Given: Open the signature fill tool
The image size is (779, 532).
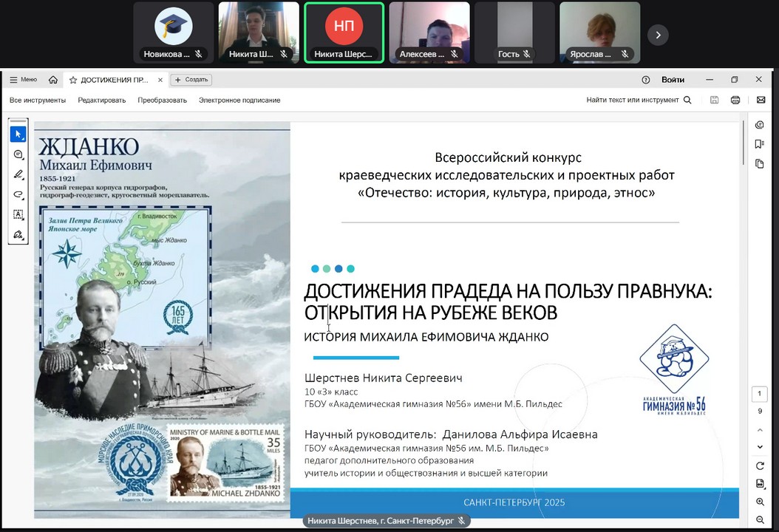Looking at the screenshot, I should coord(18,234).
